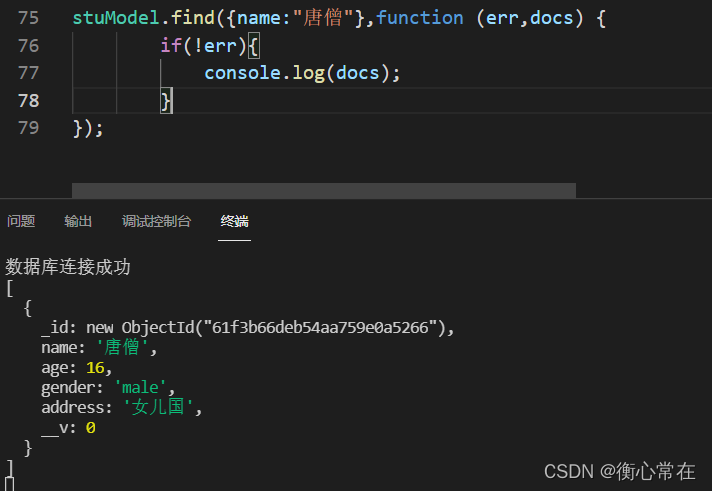Click line number 78 in gutter
712x491 pixels.
(29, 101)
